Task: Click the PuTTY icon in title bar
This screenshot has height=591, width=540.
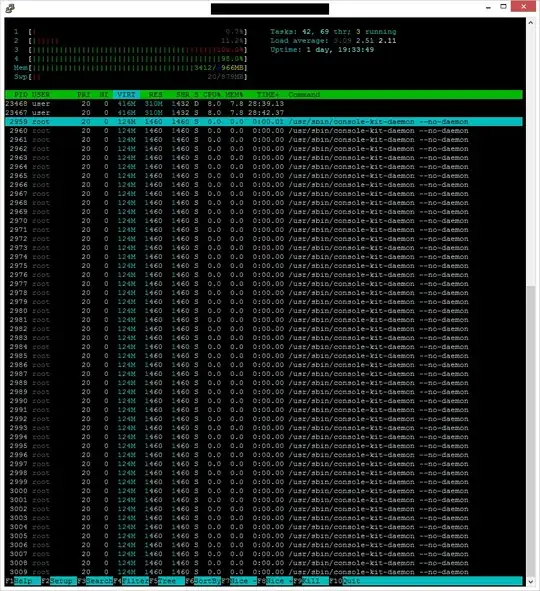Action: [10, 8]
